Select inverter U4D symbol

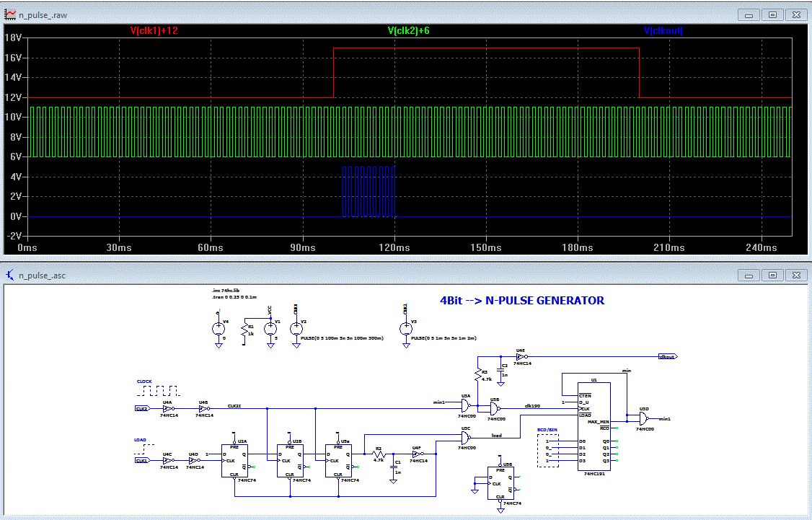click(x=194, y=460)
